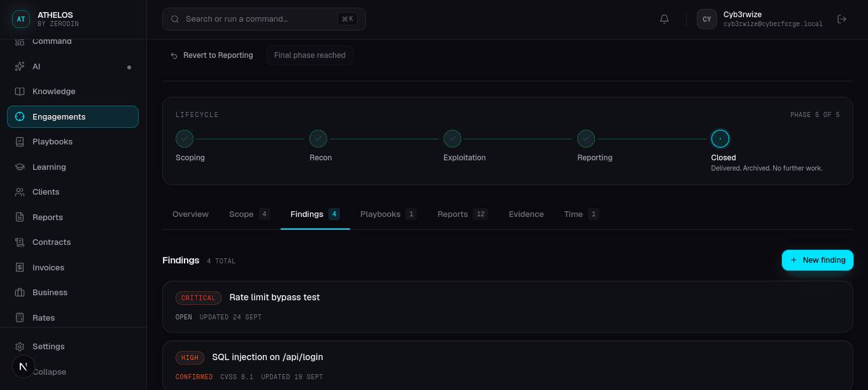The height and width of the screenshot is (390, 868).
Task: Click the Business briefcase icon
Action: (20, 293)
